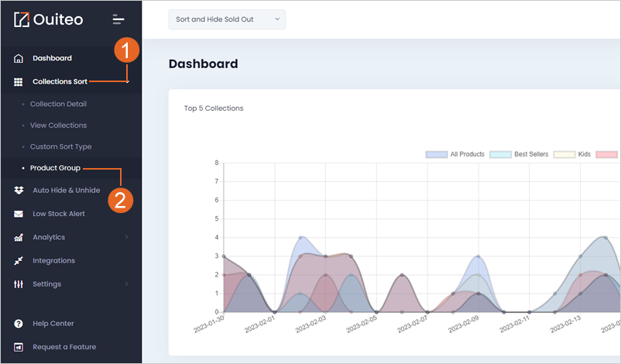Click the Request a Feature megaphone icon
The height and width of the screenshot is (364, 621).
pos(19,347)
